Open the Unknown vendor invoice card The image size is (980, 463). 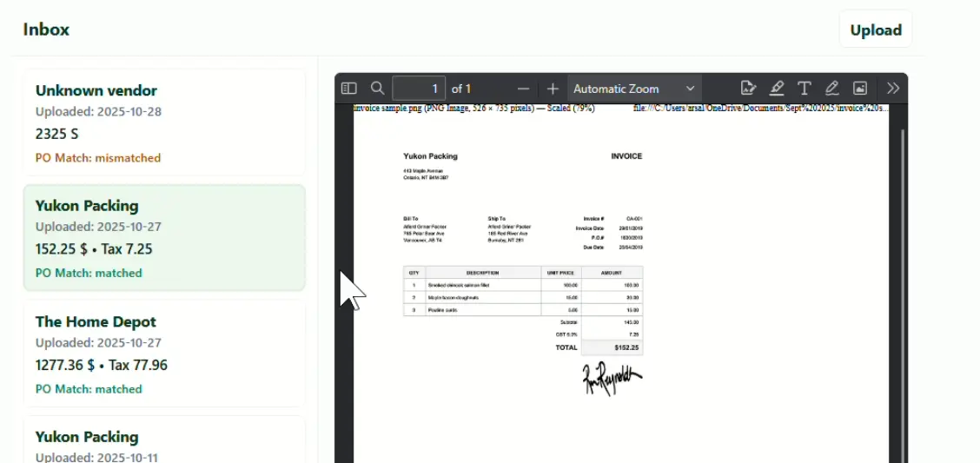[164, 122]
